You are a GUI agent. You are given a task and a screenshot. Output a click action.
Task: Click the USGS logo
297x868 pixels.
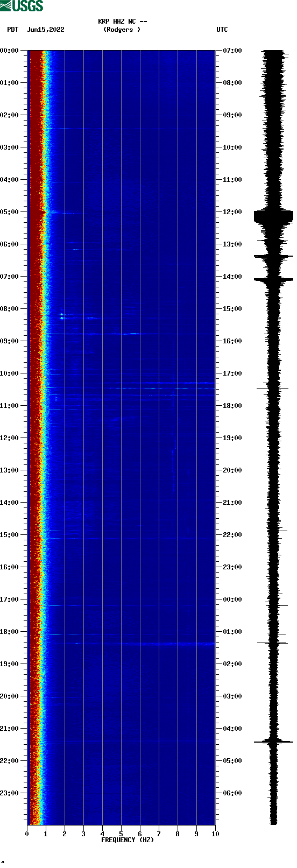[x=22, y=6]
